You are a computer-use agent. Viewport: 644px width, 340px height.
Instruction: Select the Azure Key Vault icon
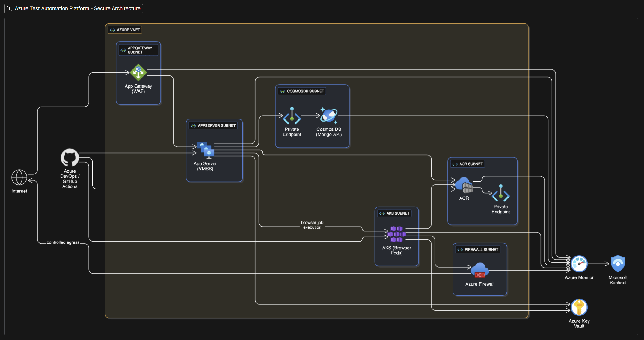click(x=579, y=307)
